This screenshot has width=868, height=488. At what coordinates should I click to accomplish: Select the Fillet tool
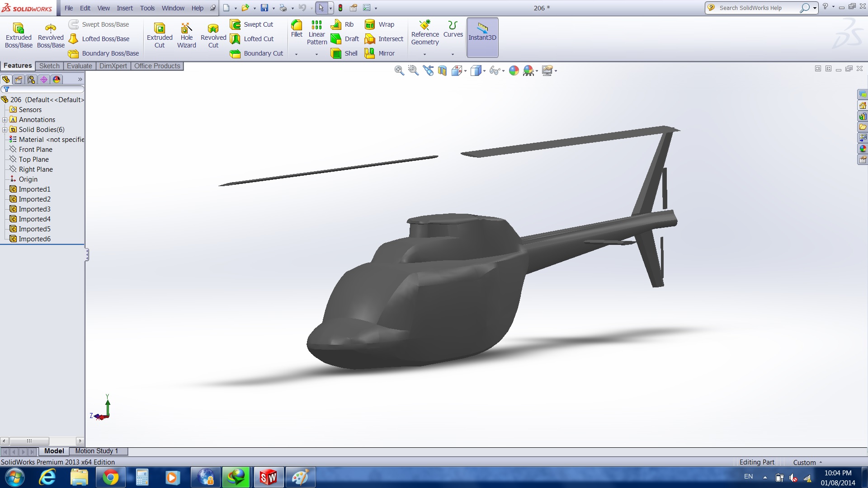click(x=297, y=29)
